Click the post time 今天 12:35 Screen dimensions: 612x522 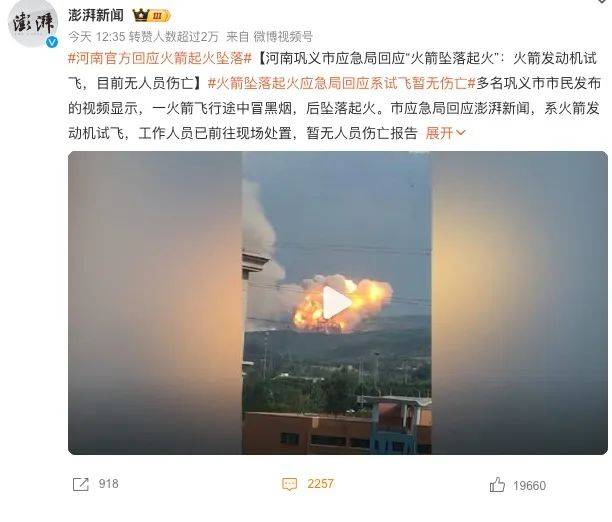pos(96,37)
